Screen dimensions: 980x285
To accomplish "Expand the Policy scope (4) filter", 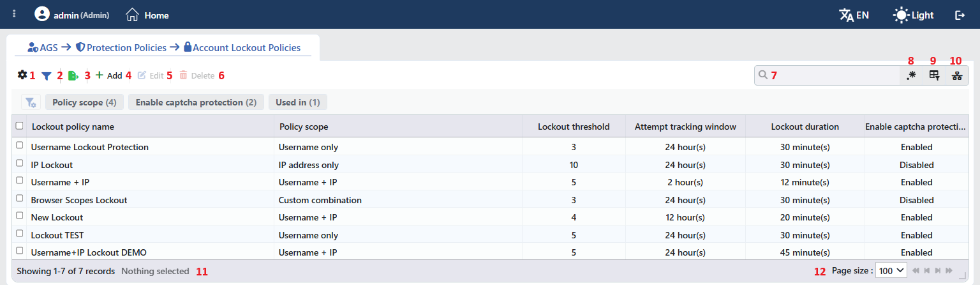I will pyautogui.click(x=84, y=102).
